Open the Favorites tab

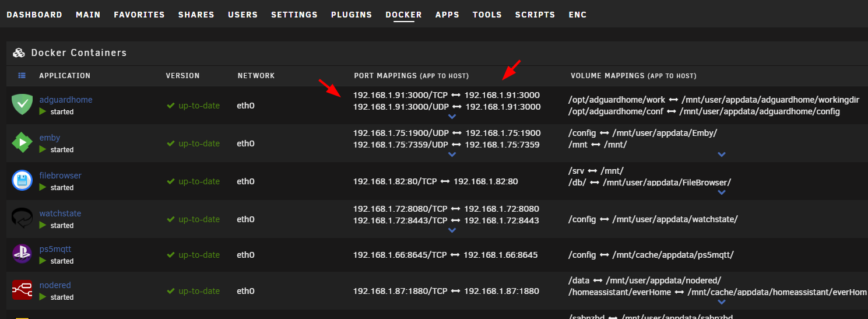pyautogui.click(x=139, y=15)
